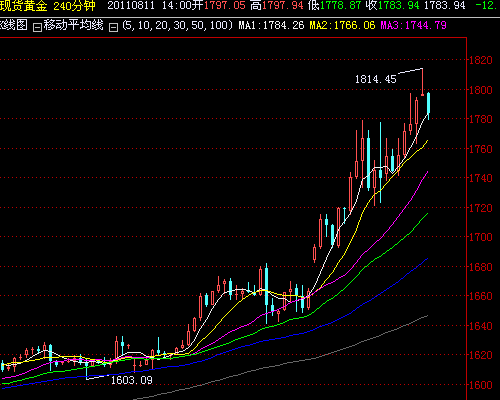The height and width of the screenshot is (400, 500).
Task: Click the 1720 price axis label
Action: point(481,208)
